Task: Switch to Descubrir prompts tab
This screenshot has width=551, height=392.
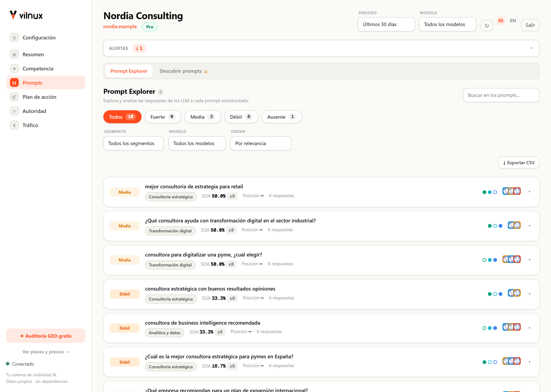Action: (x=183, y=71)
